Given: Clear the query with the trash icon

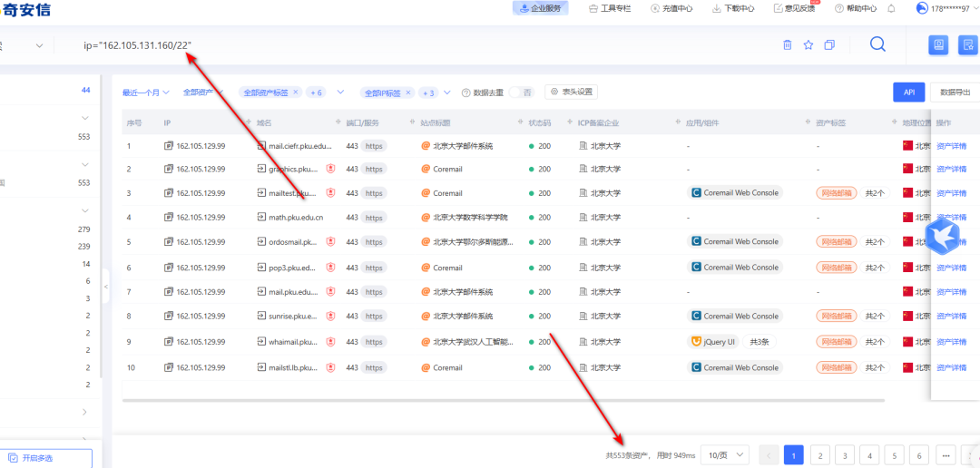Looking at the screenshot, I should (788, 45).
